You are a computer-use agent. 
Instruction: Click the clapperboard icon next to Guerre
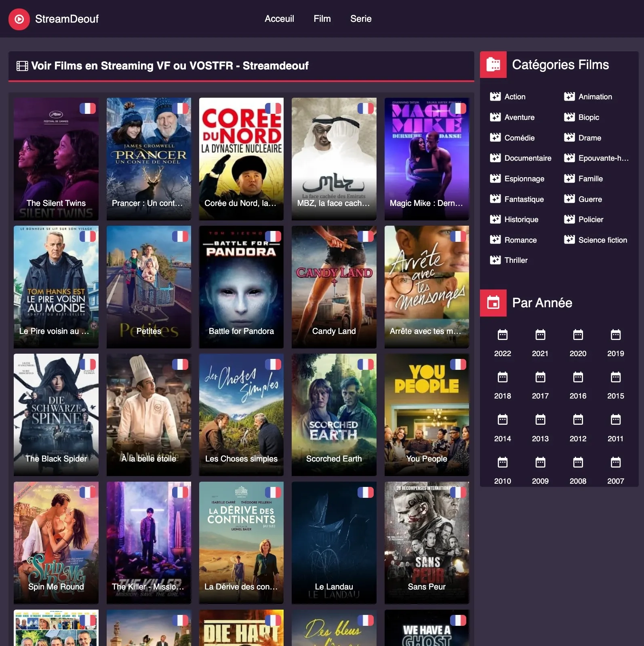[x=569, y=199]
